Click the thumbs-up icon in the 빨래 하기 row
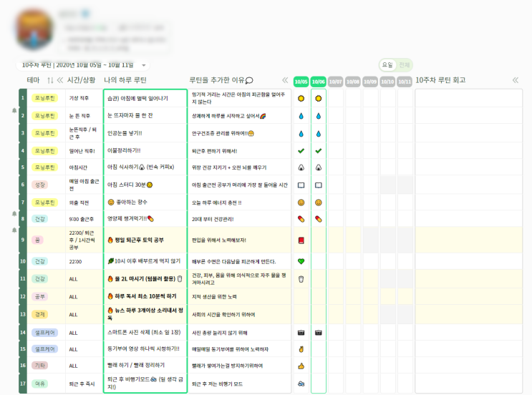This screenshot has width=532, height=395. click(301, 366)
